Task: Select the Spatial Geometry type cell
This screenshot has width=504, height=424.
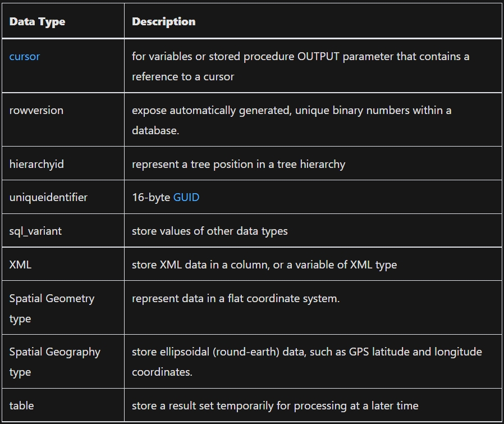Action: pyautogui.click(x=52, y=308)
